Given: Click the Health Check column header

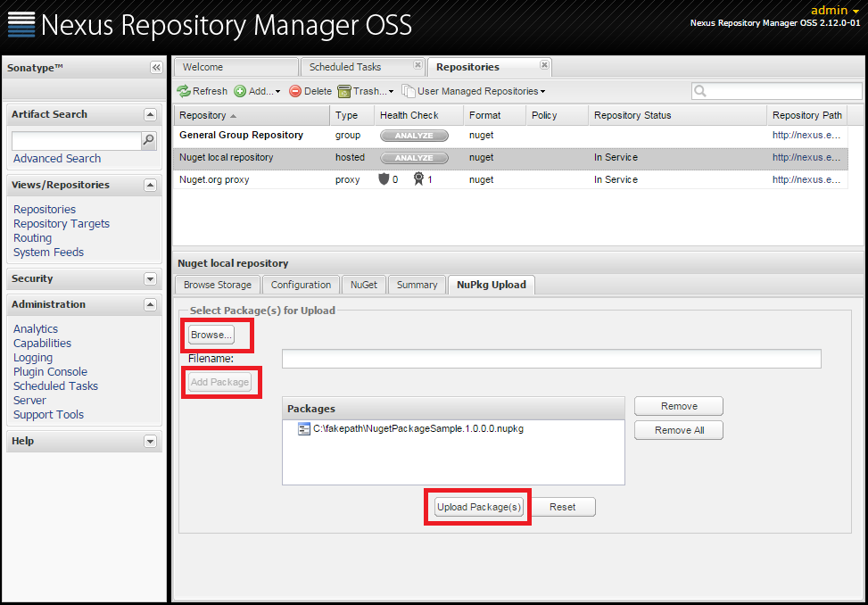Looking at the screenshot, I should pyautogui.click(x=419, y=115).
